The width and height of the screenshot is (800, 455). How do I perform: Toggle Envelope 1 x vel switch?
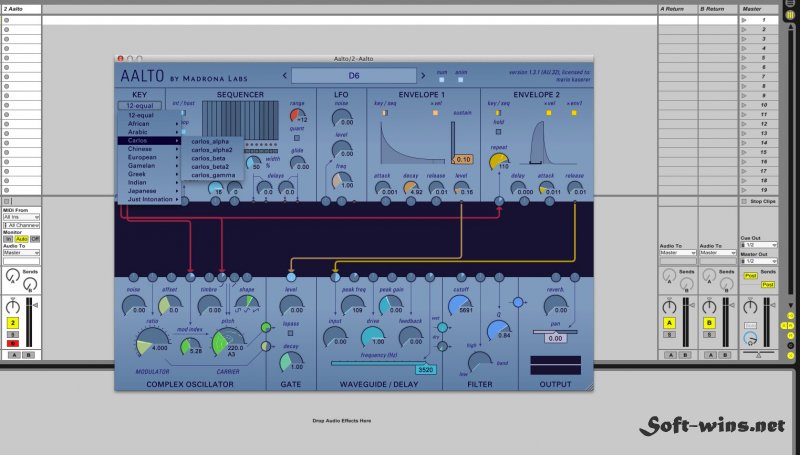click(x=435, y=113)
